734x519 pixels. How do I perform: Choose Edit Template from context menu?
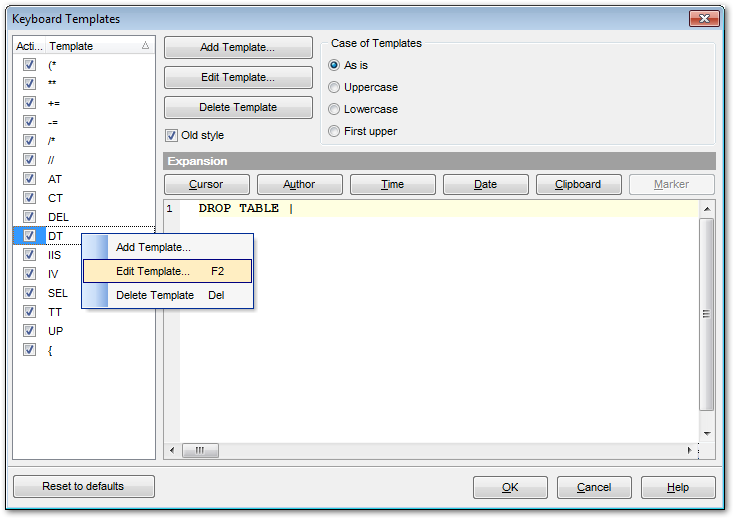pyautogui.click(x=153, y=271)
